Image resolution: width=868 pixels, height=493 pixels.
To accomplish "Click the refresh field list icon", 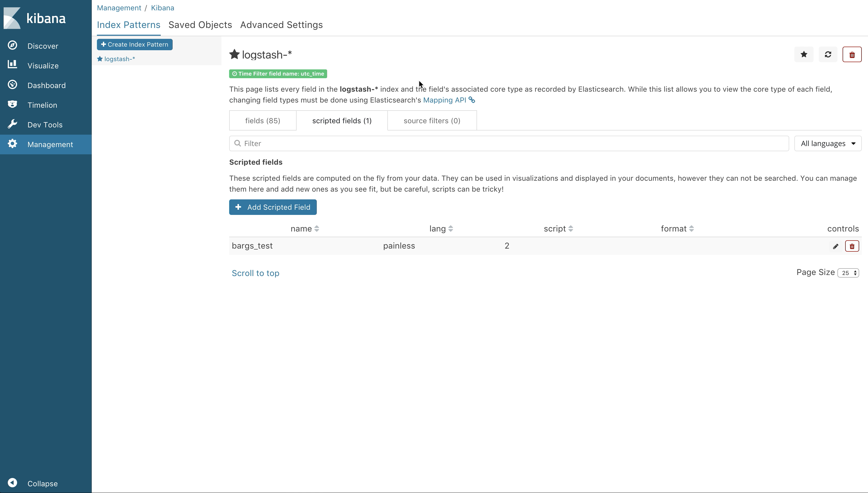I will [828, 55].
